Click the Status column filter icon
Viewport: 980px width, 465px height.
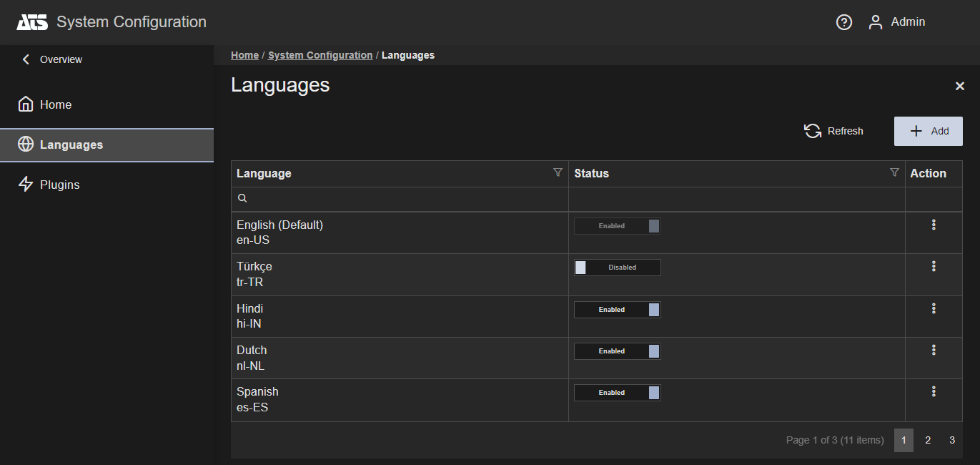(894, 172)
